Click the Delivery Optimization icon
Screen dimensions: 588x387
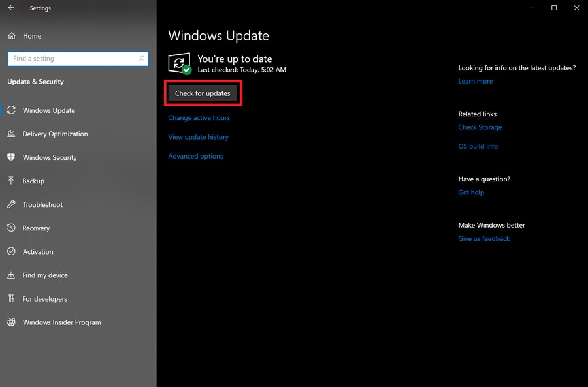pyautogui.click(x=11, y=134)
